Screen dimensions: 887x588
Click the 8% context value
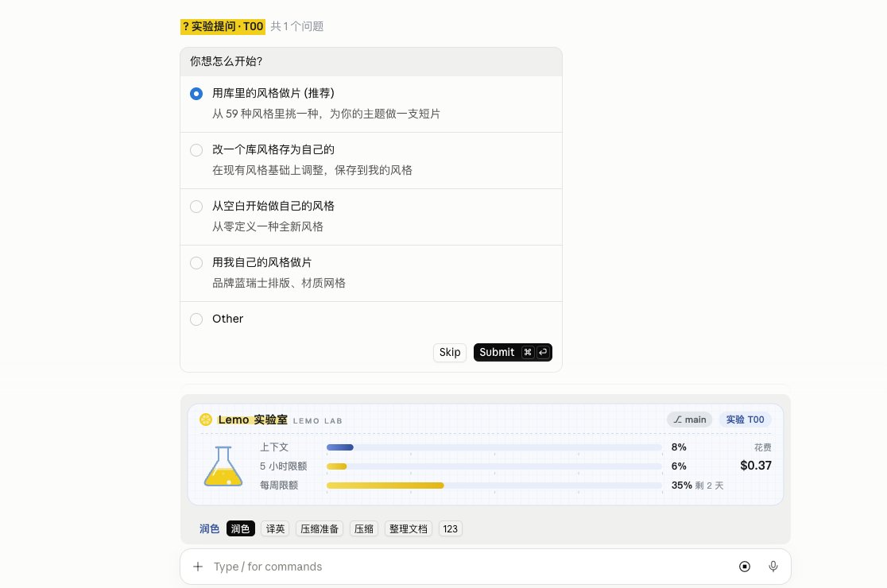(x=679, y=447)
